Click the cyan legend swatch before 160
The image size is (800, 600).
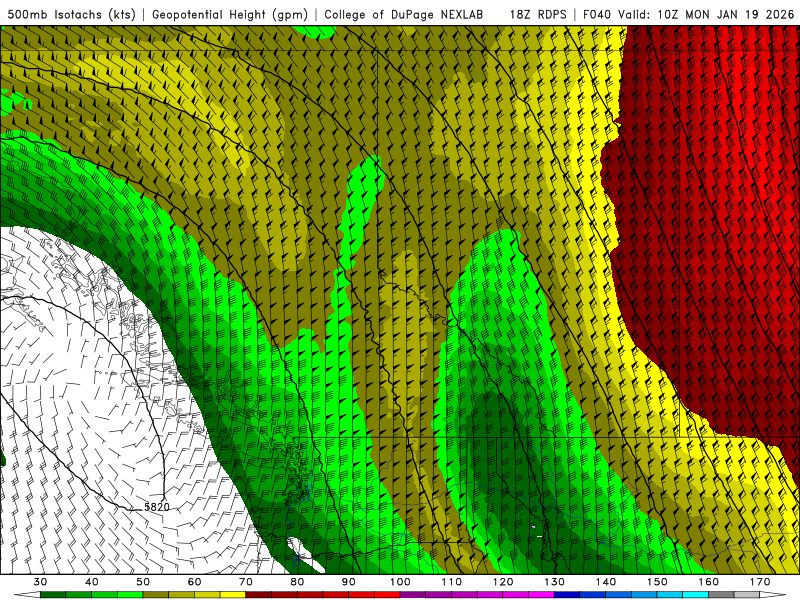click(x=696, y=595)
